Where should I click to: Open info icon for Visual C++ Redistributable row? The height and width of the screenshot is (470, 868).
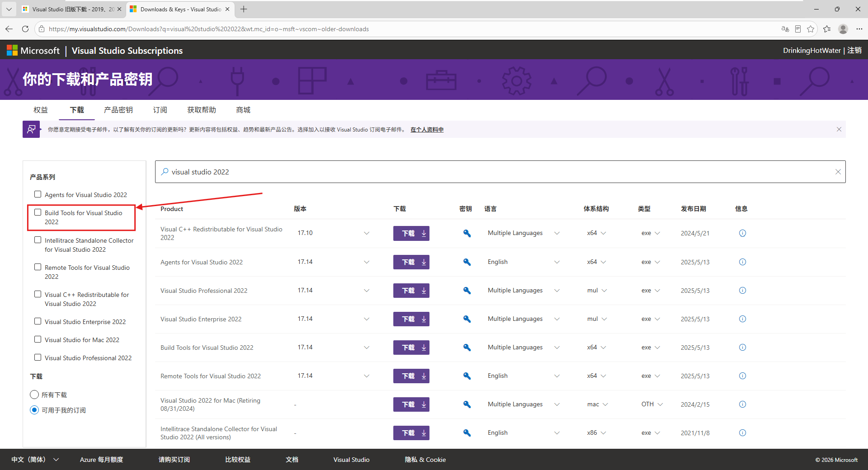pos(742,233)
